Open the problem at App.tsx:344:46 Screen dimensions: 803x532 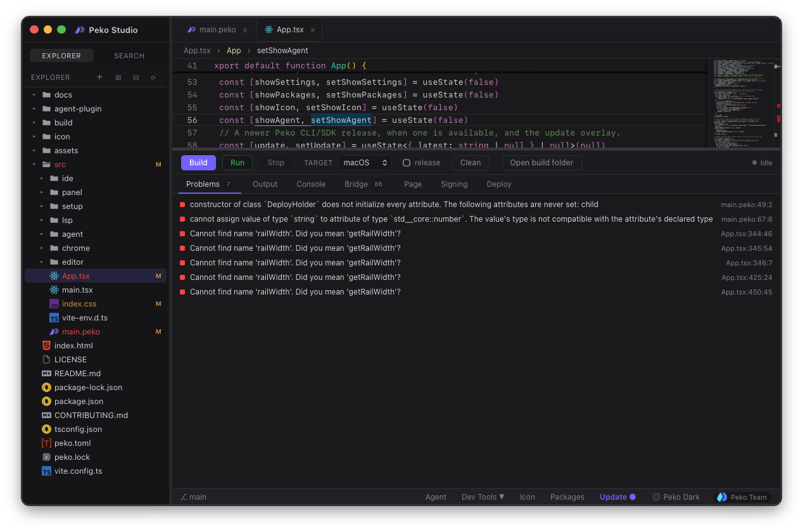tap(477, 234)
